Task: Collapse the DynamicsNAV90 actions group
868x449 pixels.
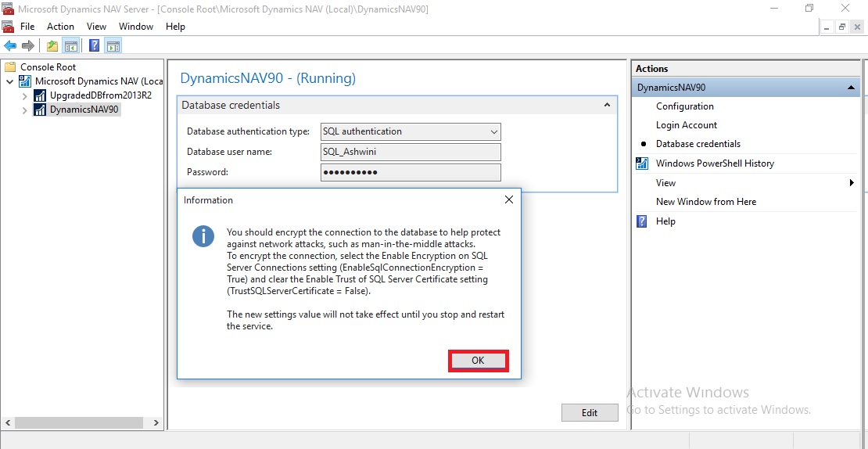Action: tap(850, 88)
